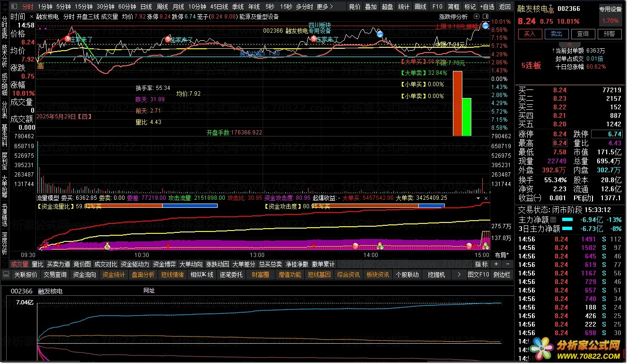Viewport: 628px width, 364px height.
Task: Open the 资金统计 tab
Action: [x=114, y=275]
